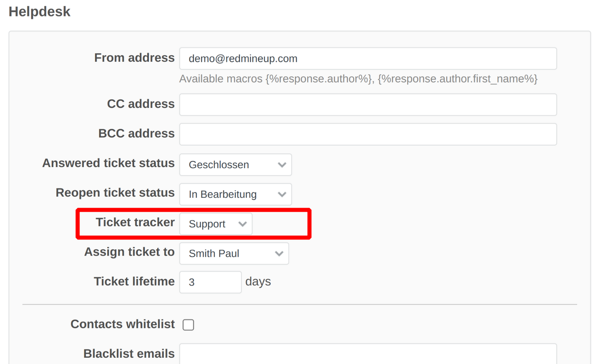Click the chevron beside Smith Paul
Viewport: 596px width, 364px height.
point(279,253)
